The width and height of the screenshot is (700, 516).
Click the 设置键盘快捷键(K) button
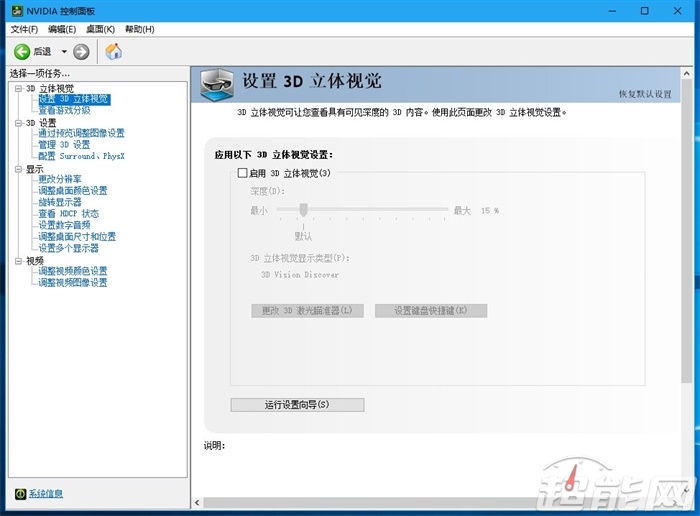pos(431,311)
